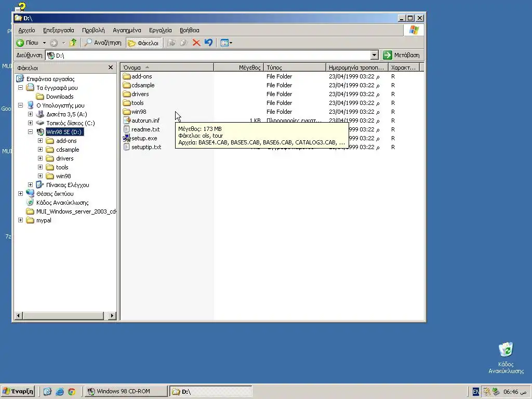Expand add-ons folder in tree pane
The width and height of the screenshot is (532, 399).
click(40, 140)
